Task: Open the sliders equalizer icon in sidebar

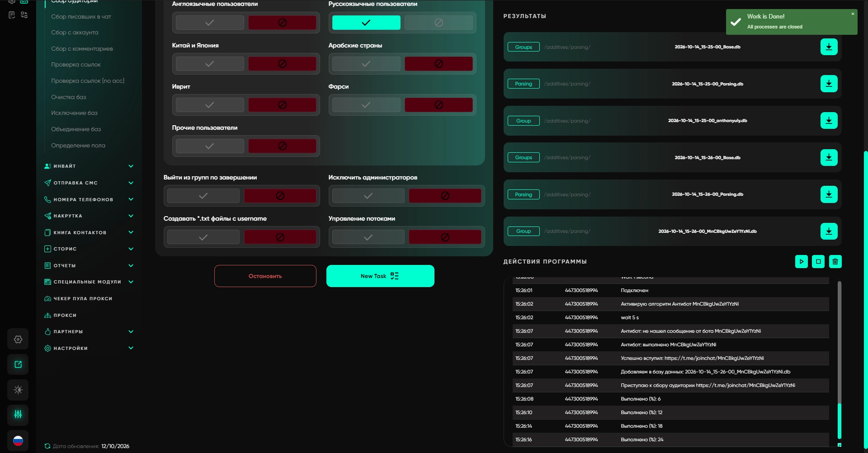Action: pyautogui.click(x=18, y=415)
